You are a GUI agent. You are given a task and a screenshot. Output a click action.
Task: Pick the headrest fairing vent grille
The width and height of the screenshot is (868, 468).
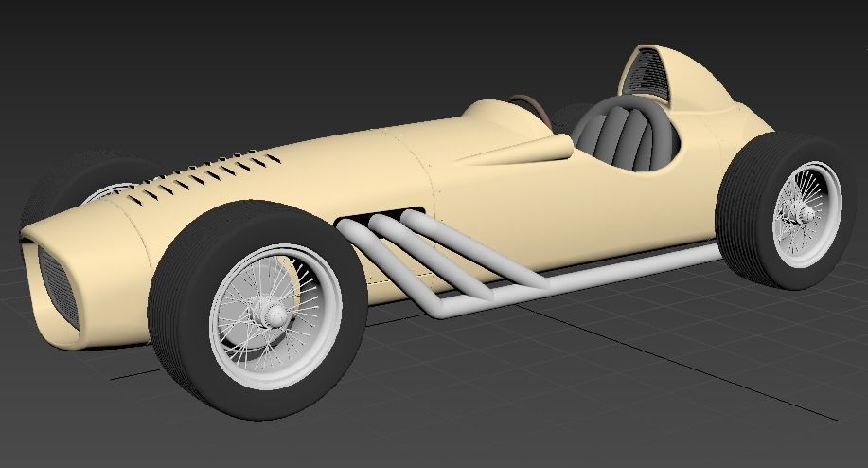[x=647, y=74]
